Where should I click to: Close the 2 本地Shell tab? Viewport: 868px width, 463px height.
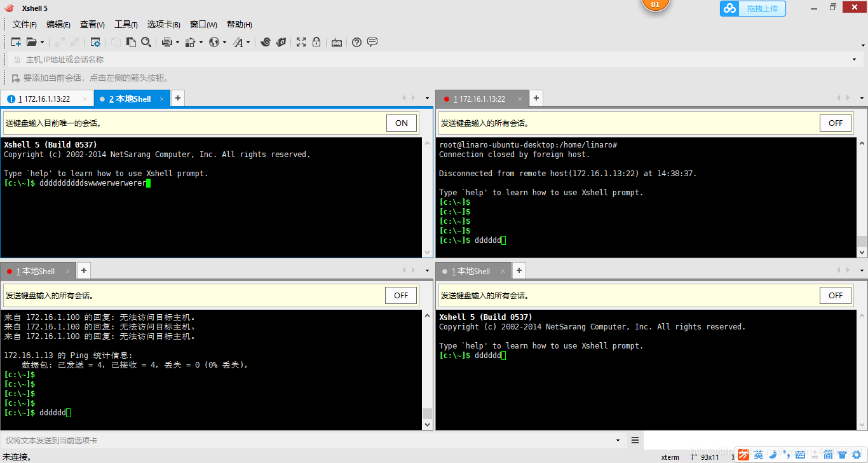(x=161, y=99)
